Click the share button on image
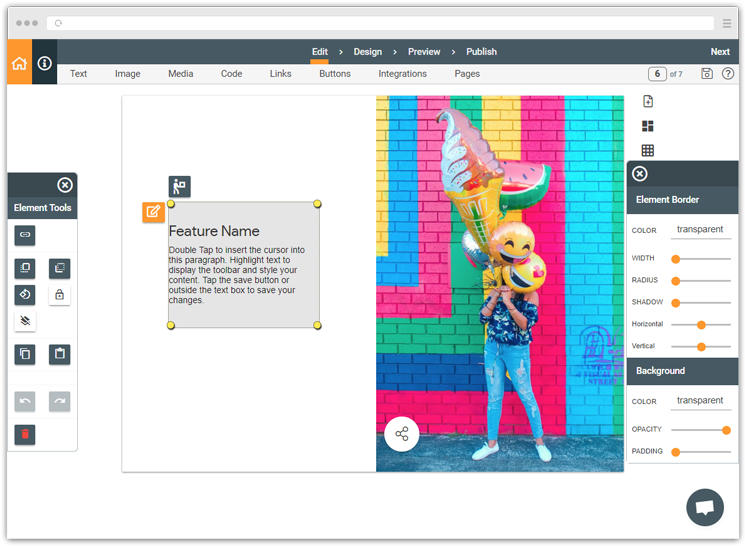 [x=402, y=434]
